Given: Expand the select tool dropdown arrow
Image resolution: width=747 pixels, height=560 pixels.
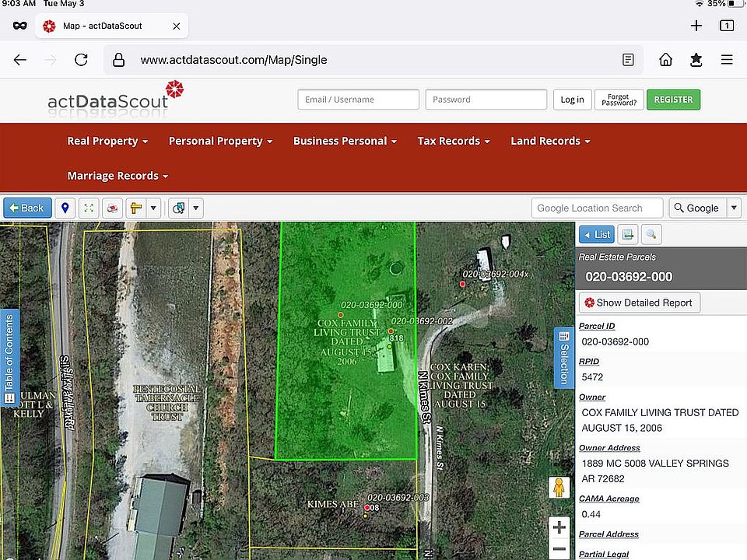Looking at the screenshot, I should click(x=196, y=208).
